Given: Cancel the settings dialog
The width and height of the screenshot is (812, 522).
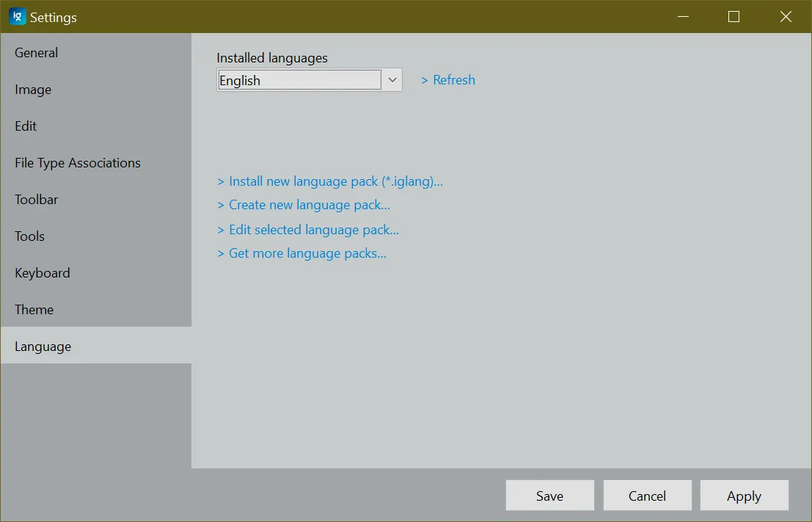Looking at the screenshot, I should point(647,496).
